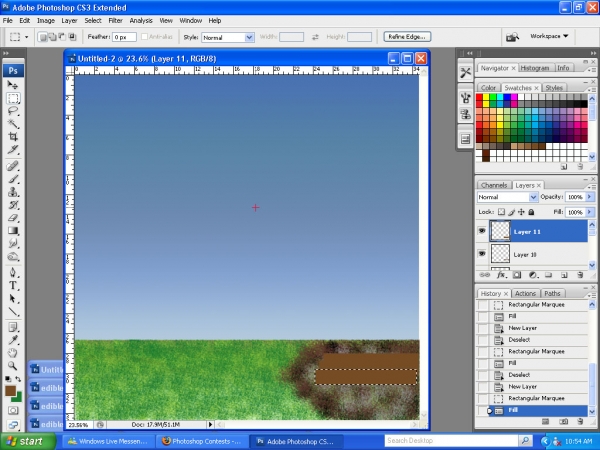Select the Crop tool
Viewport: 600px width, 450px height.
point(13,137)
